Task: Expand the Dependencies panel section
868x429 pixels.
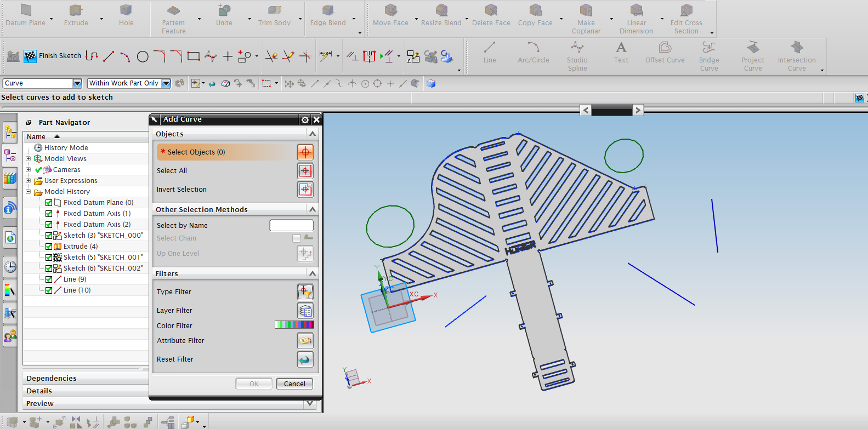Action: (x=52, y=379)
